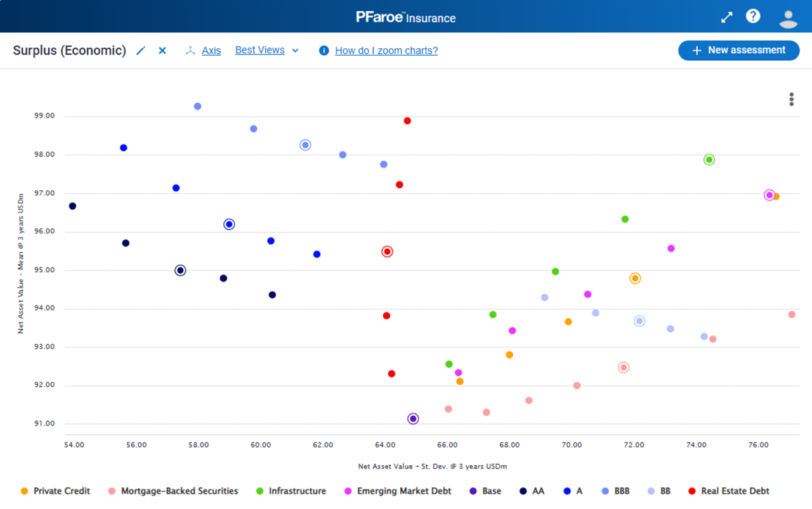The width and height of the screenshot is (812, 509).
Task: Open the help question mark icon
Action: tap(753, 16)
